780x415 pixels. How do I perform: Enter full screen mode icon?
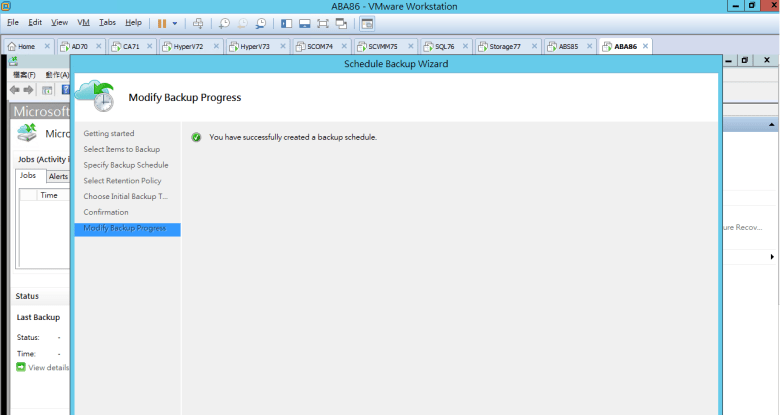click(x=322, y=22)
